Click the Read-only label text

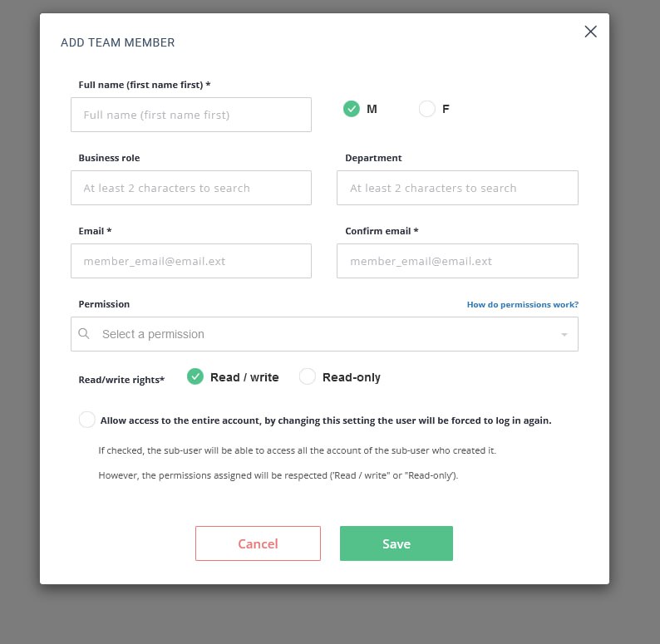[352, 377]
